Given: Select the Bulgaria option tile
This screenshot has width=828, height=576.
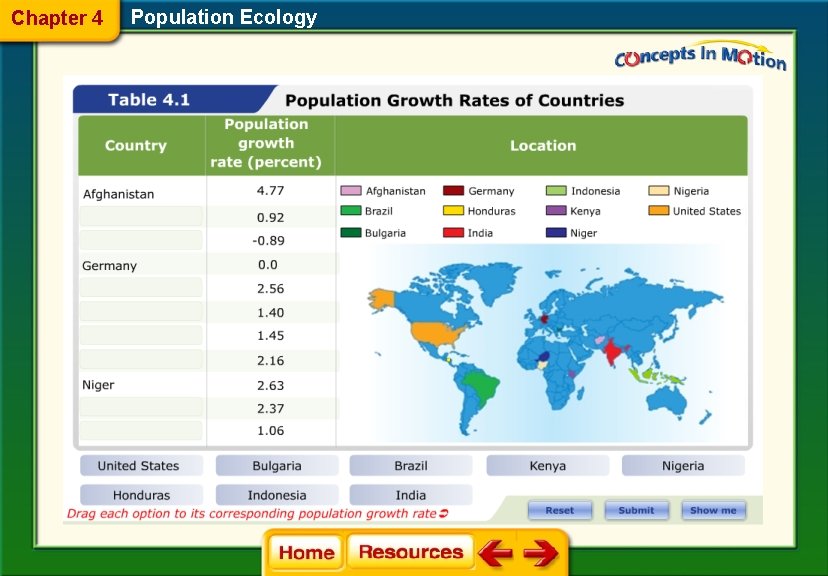Looking at the screenshot, I should [x=277, y=466].
